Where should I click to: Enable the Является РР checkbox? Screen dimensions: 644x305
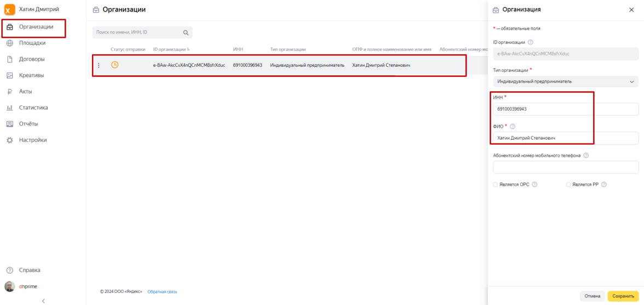(x=568, y=185)
